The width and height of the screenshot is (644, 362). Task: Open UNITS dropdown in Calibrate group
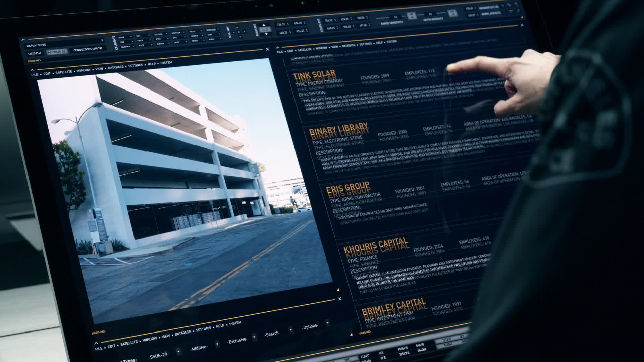tap(180, 42)
